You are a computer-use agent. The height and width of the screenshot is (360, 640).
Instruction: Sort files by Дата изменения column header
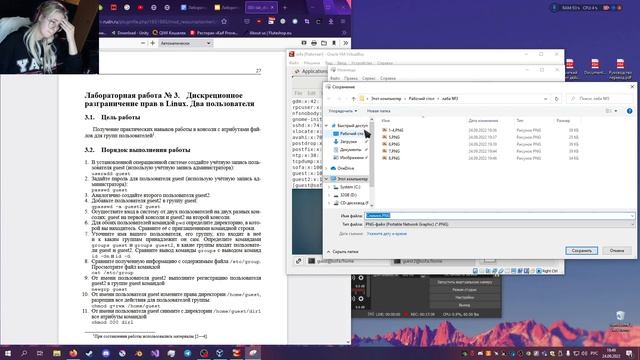[483, 121]
